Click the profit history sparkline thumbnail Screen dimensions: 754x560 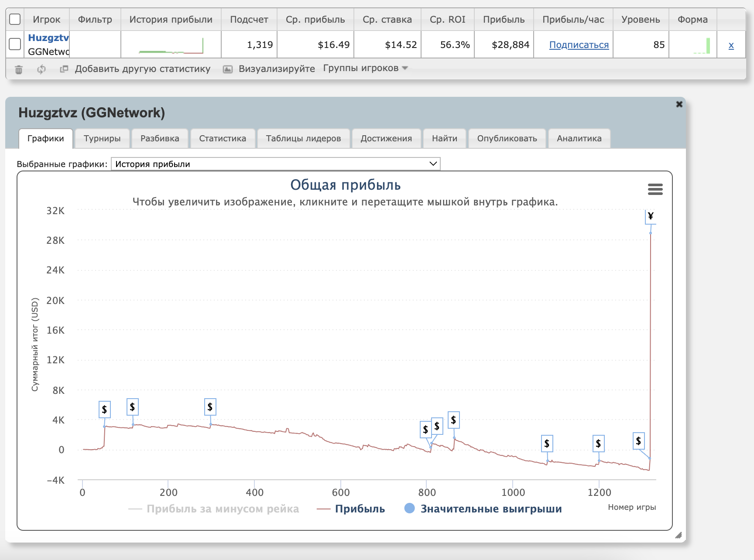click(x=171, y=45)
